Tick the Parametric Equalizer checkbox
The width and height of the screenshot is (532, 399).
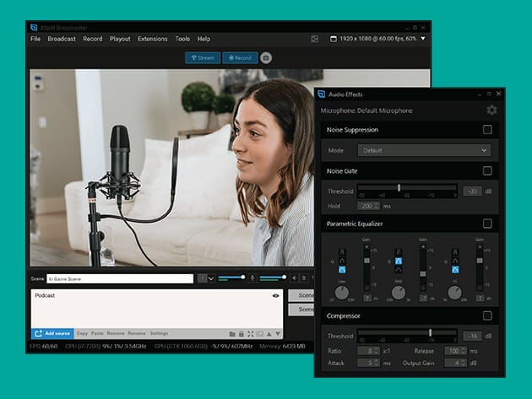coord(487,224)
